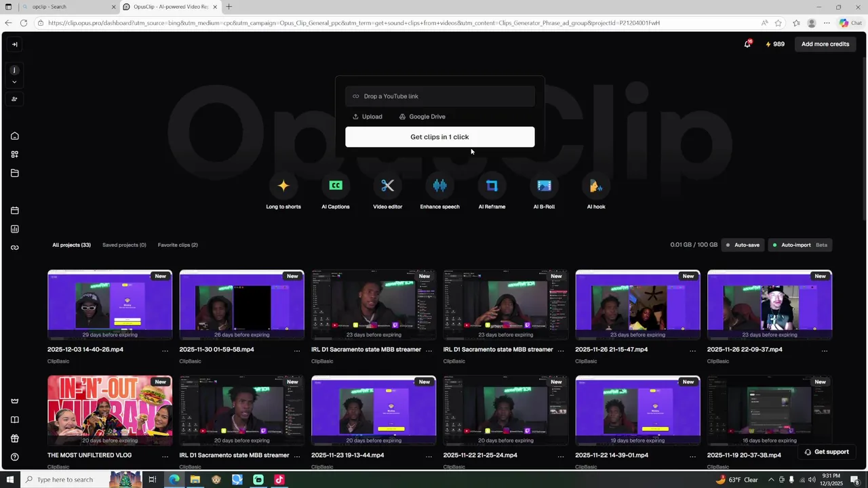The width and height of the screenshot is (868, 488).
Task: Open the crown upgrade icon in sidebar
Action: [x=14, y=401]
